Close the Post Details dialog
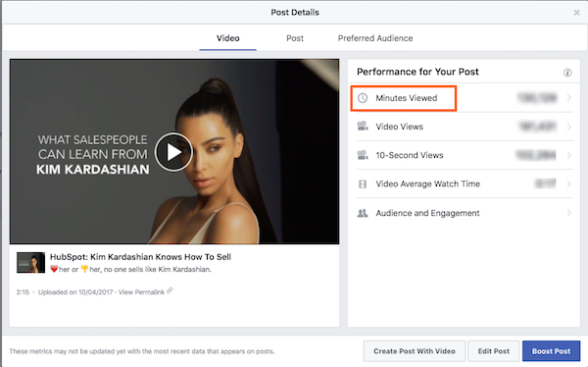This screenshot has height=367, width=588. [x=577, y=13]
